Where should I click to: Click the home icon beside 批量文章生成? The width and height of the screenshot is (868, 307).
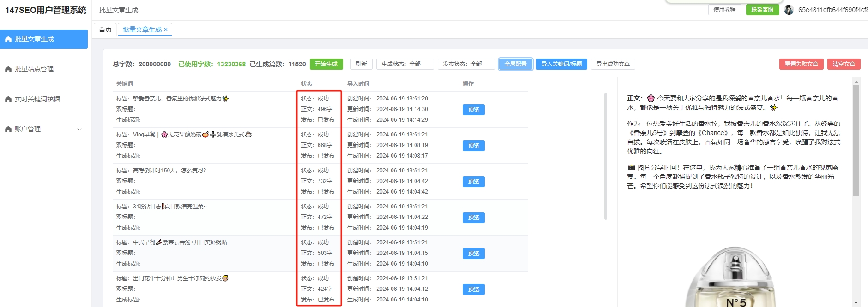tap(8, 39)
